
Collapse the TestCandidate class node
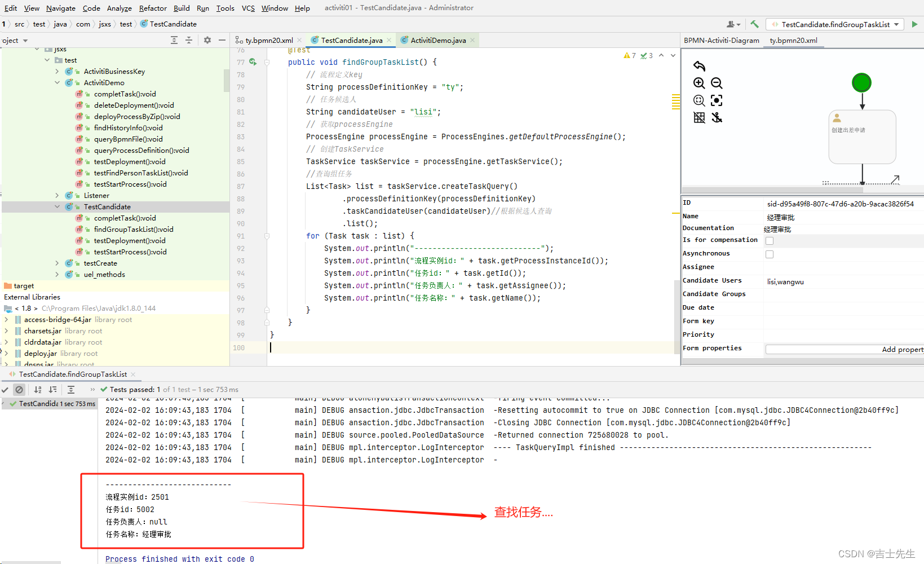point(57,207)
